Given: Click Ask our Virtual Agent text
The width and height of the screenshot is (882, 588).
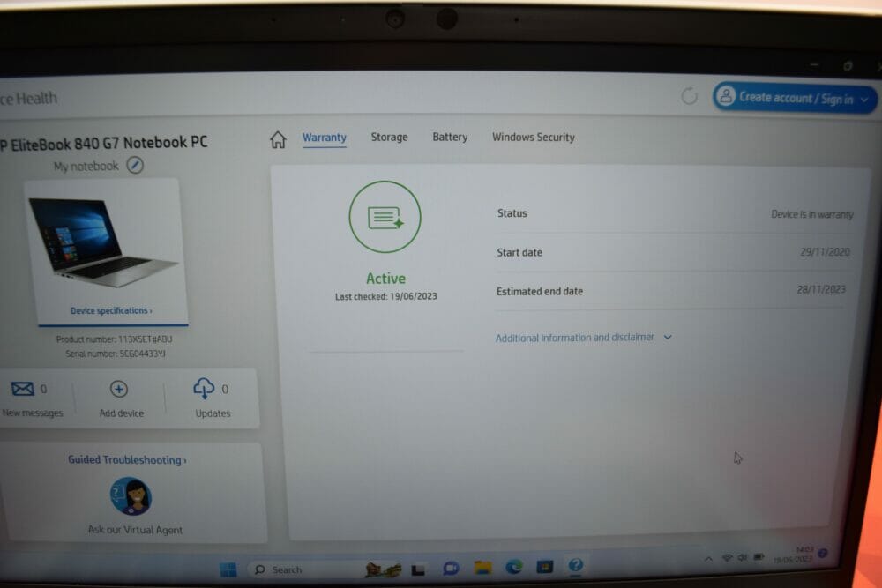Looking at the screenshot, I should pos(135,530).
